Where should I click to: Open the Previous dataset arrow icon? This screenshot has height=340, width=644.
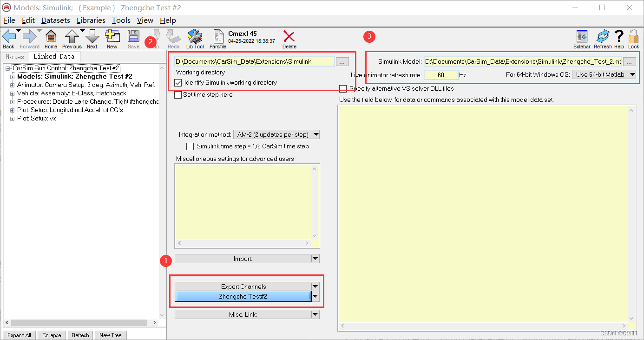pyautogui.click(x=72, y=36)
